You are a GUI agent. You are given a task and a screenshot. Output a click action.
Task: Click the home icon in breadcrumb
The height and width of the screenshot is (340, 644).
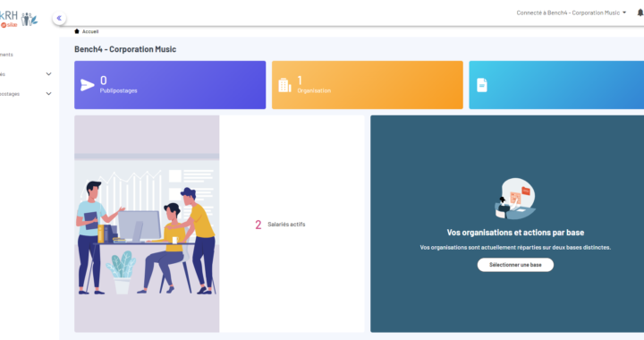(76, 31)
